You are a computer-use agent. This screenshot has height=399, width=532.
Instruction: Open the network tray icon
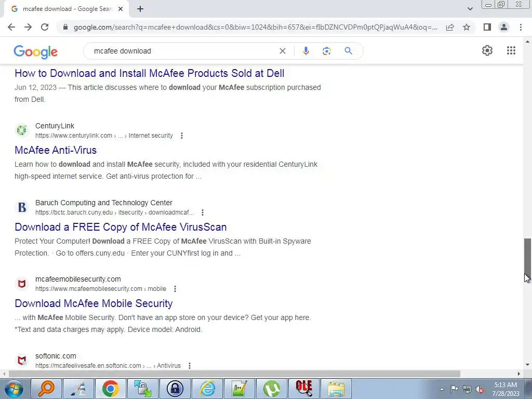click(467, 390)
